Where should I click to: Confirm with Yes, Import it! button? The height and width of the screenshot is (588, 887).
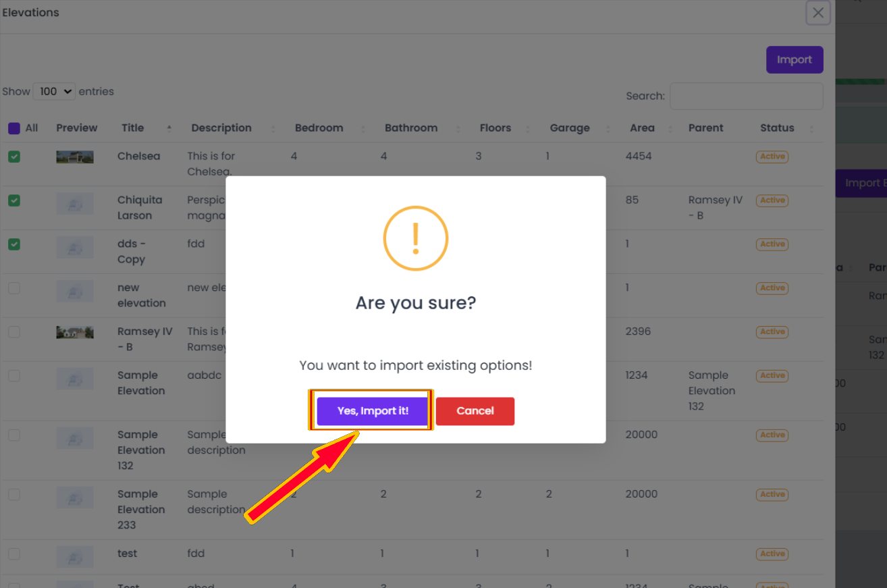pos(373,411)
